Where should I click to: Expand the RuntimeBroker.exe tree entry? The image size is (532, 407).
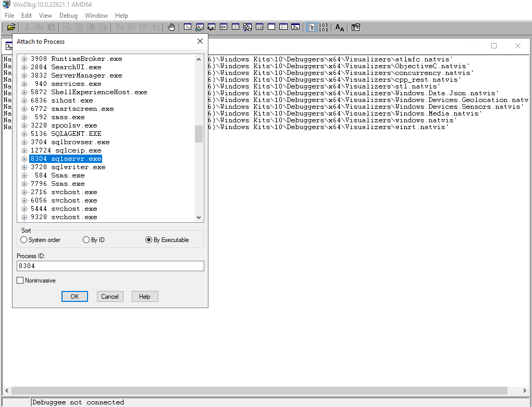coord(24,59)
